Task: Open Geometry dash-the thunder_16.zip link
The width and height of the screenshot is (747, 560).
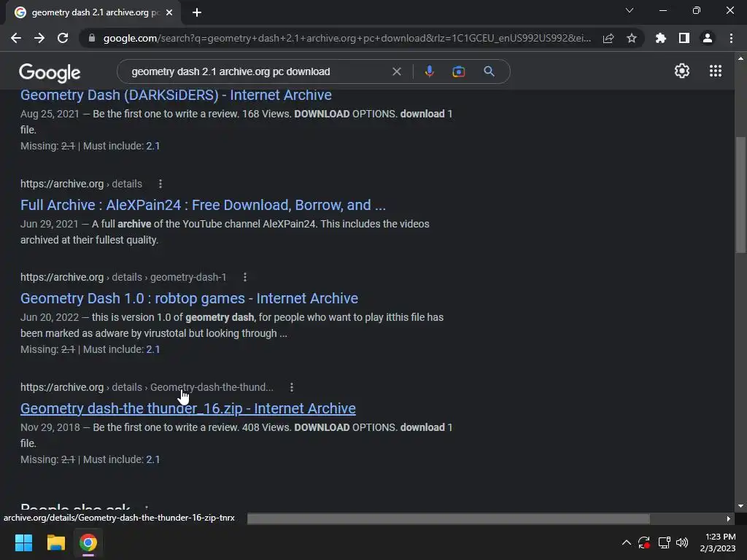Action: pos(187,408)
